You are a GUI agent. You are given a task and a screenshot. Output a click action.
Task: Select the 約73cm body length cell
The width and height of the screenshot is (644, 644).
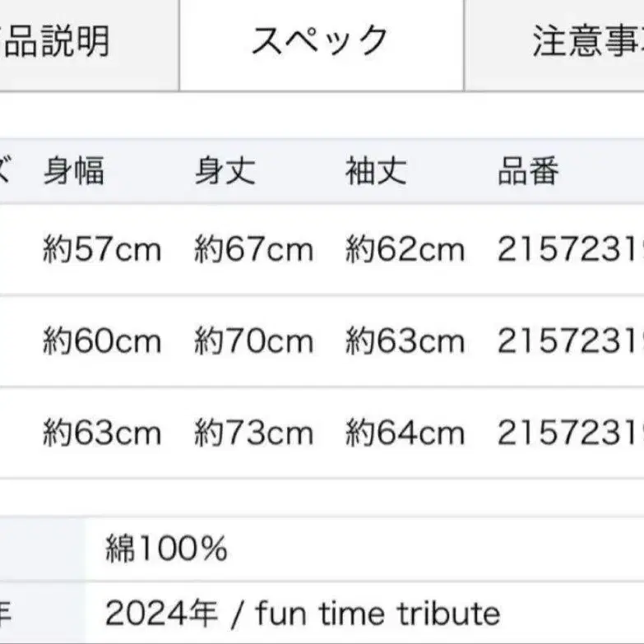253,433
